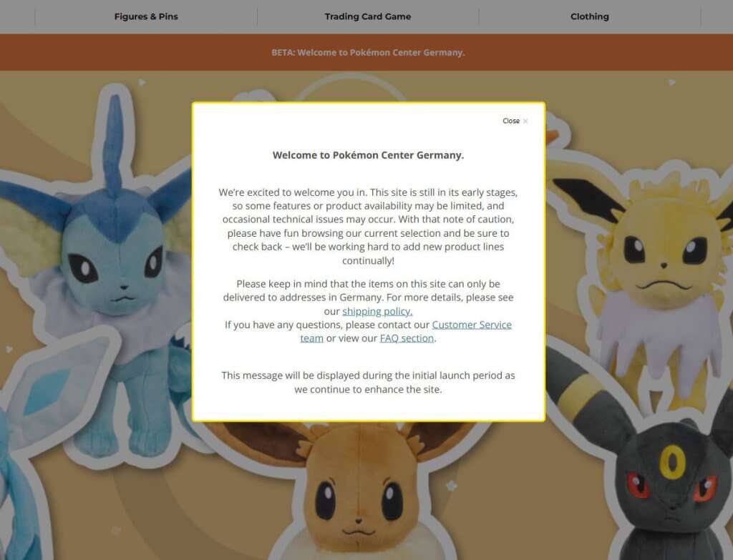Screen dimensions: 733x560
Task: Open the Figures & Pins menu
Action: click(146, 16)
